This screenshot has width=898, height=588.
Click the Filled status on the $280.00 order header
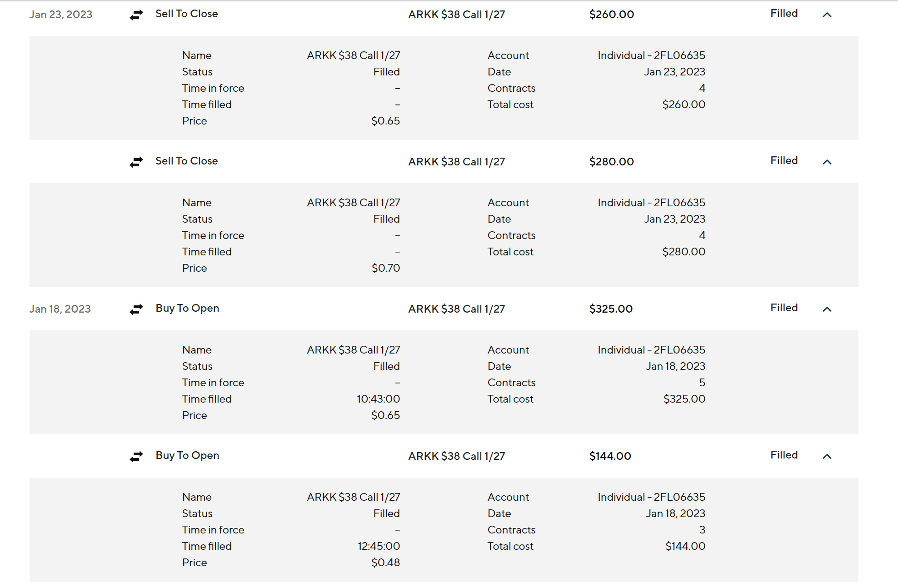(x=784, y=161)
